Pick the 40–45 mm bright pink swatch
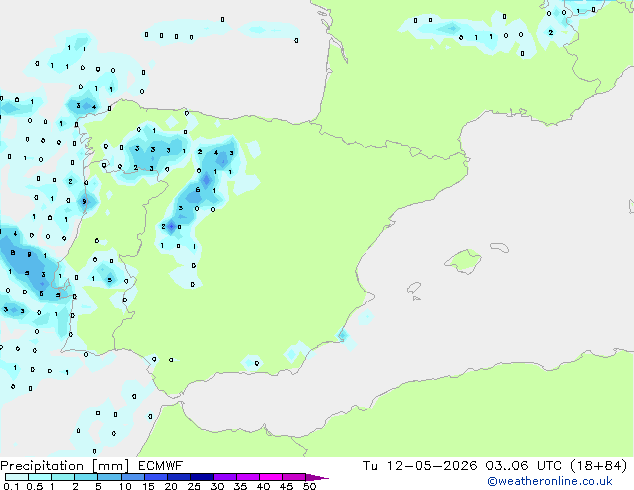The image size is (634, 490). point(271,477)
